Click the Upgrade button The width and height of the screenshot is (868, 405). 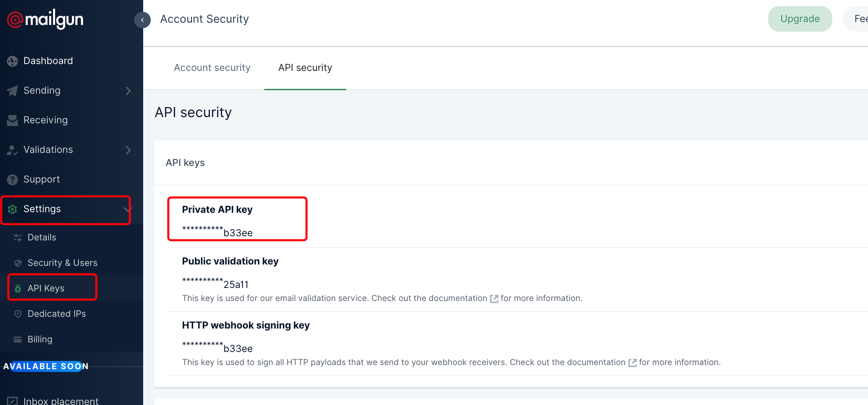(x=800, y=19)
